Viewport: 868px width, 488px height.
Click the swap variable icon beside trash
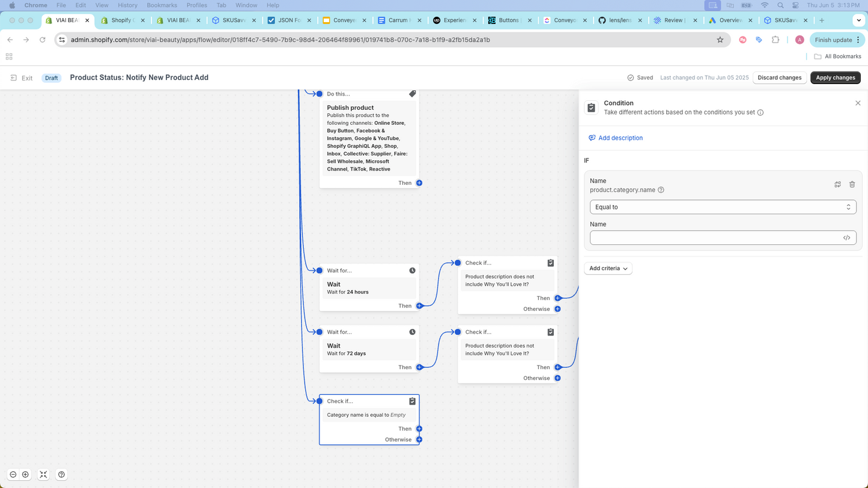pos(837,184)
